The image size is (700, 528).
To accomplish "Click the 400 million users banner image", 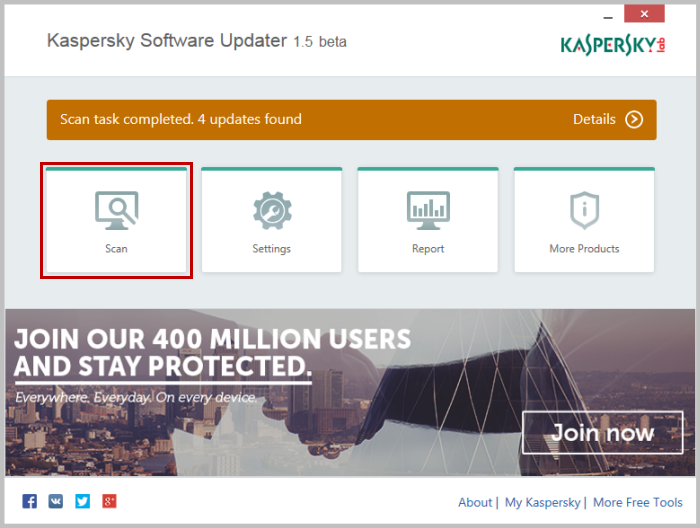I will pos(350,392).
